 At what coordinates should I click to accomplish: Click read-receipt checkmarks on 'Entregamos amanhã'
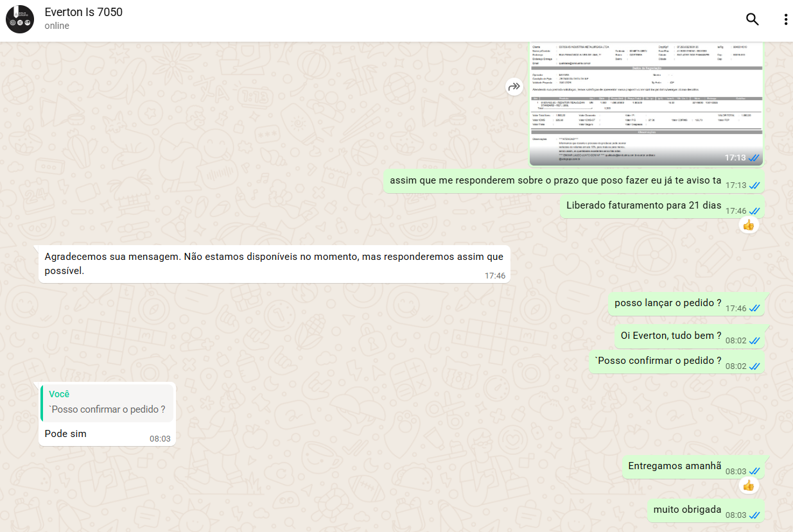[x=754, y=472]
